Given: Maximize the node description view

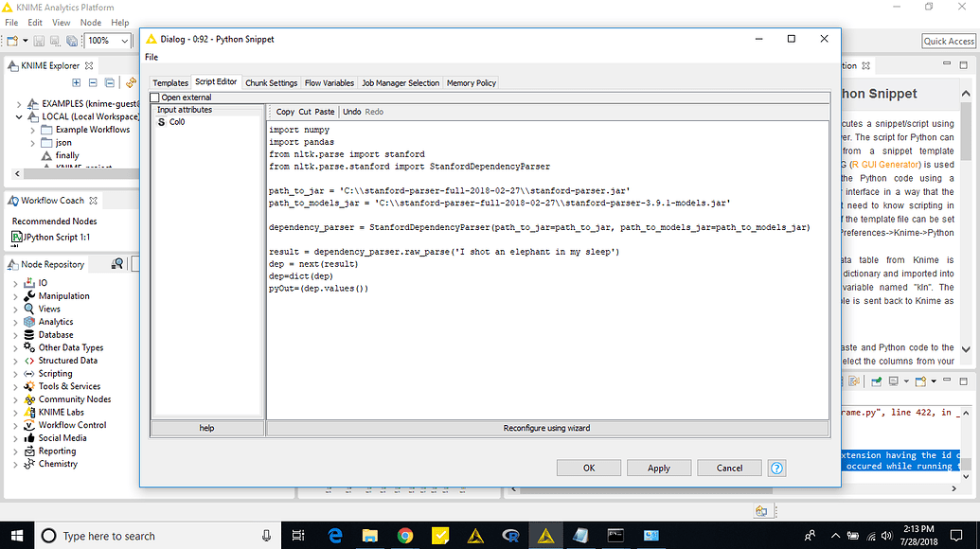Looking at the screenshot, I should [963, 64].
